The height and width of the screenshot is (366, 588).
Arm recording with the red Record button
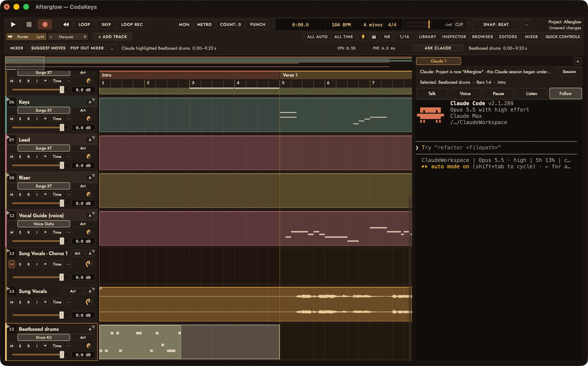pos(45,24)
